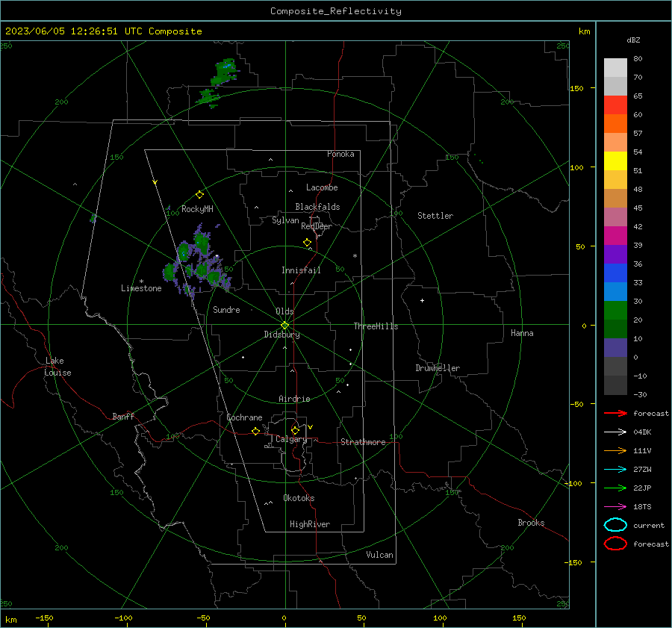Click the yellow diamond marker above Calgary
The image size is (672, 628).
pos(295,430)
